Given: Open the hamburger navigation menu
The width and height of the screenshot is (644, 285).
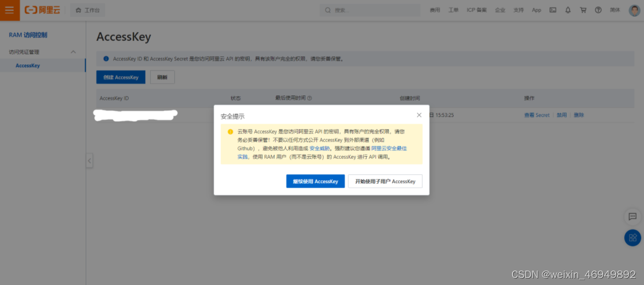Looking at the screenshot, I should pyautogui.click(x=10, y=10).
